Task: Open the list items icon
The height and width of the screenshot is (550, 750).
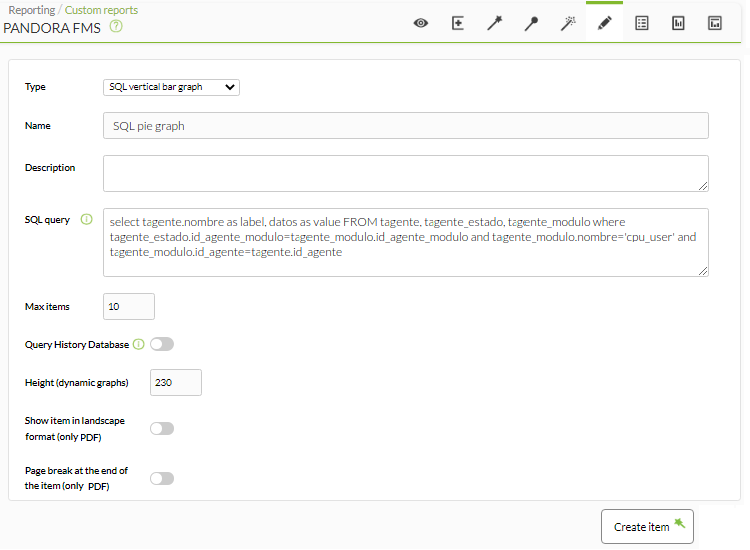Action: 641,23
